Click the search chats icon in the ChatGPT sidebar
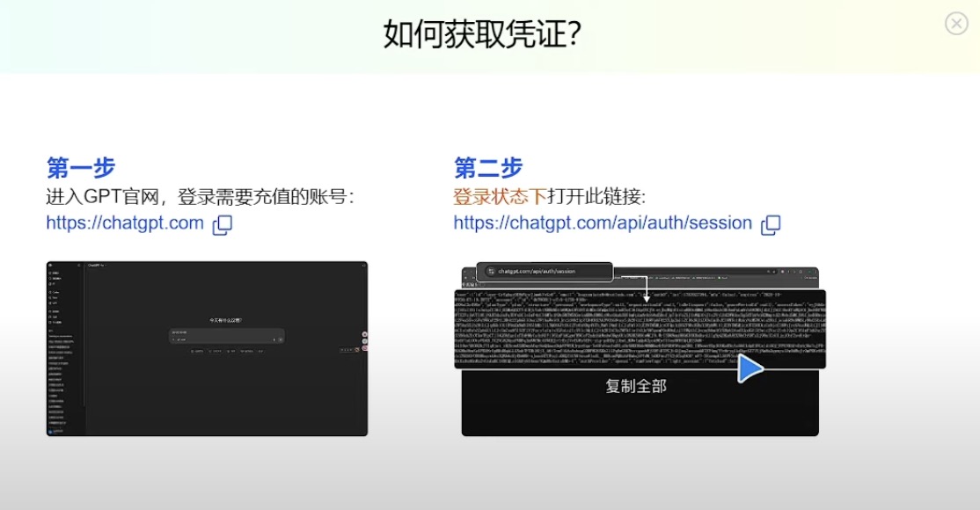This screenshot has width=980, height=510. click(x=48, y=278)
